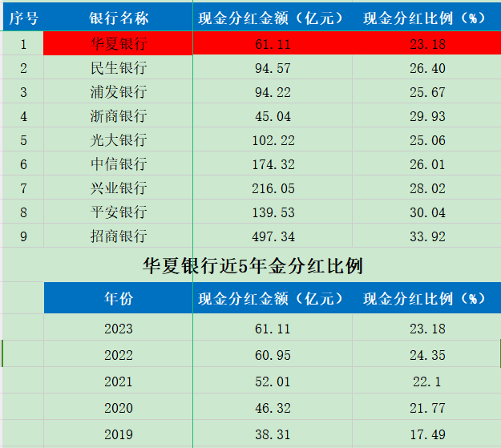Viewport: 501px width, 448px height.
Task: Select the 浦发银行 cell
Action: pos(118,91)
